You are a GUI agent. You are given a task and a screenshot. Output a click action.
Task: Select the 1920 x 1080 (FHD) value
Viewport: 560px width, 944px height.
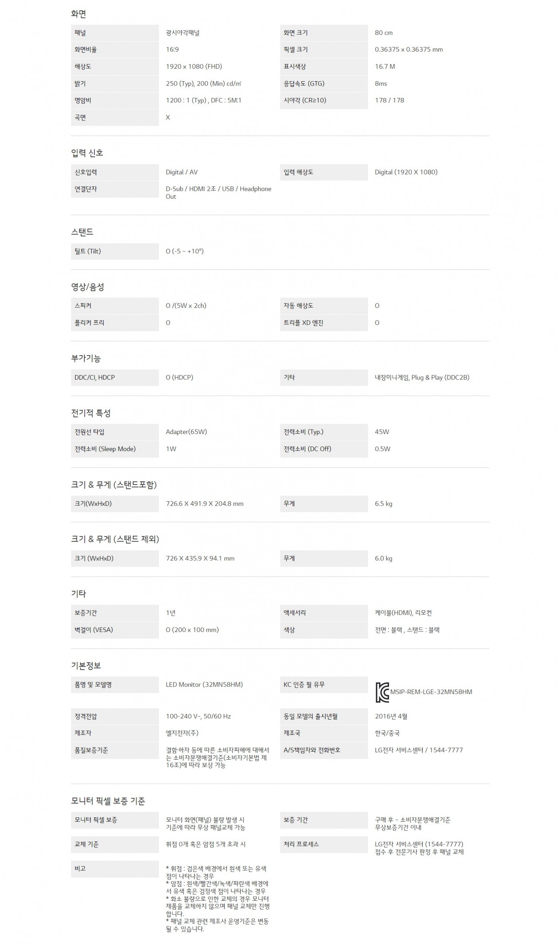(194, 66)
